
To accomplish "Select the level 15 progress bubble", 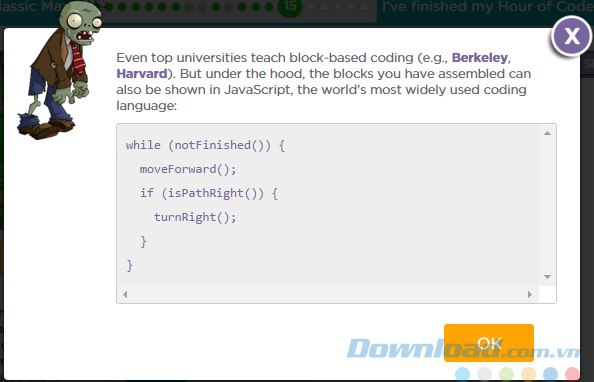I will point(290,6).
